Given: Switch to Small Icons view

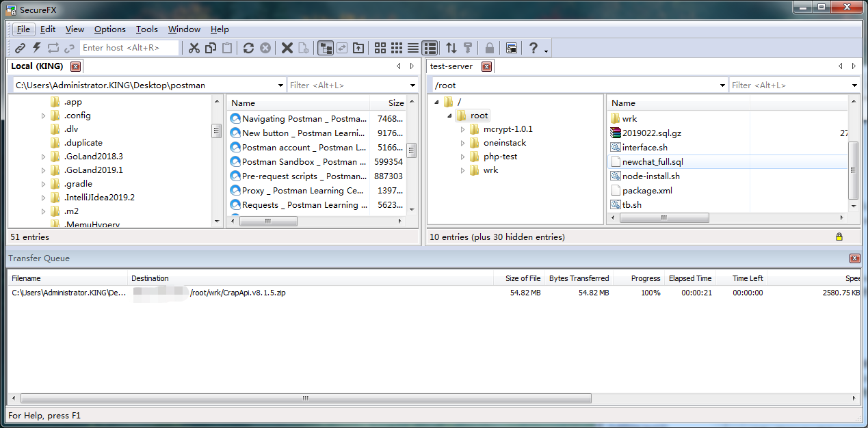Looking at the screenshot, I should click(x=397, y=48).
